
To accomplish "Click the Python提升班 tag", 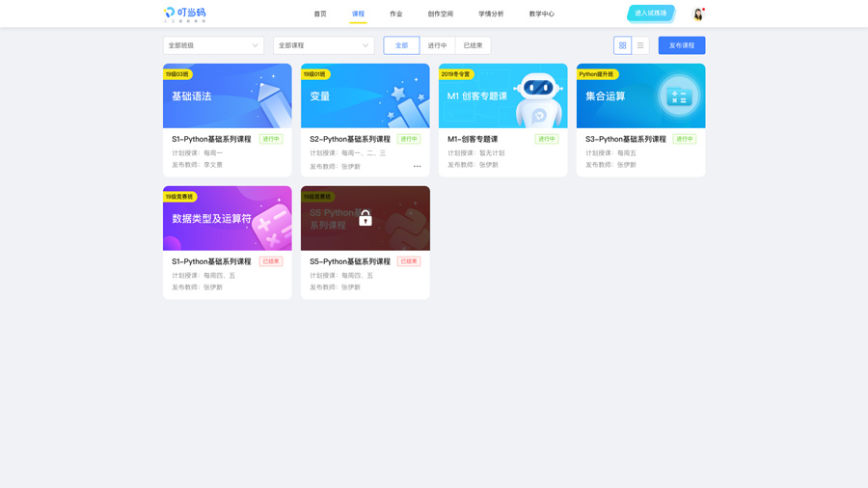I will 597,74.
